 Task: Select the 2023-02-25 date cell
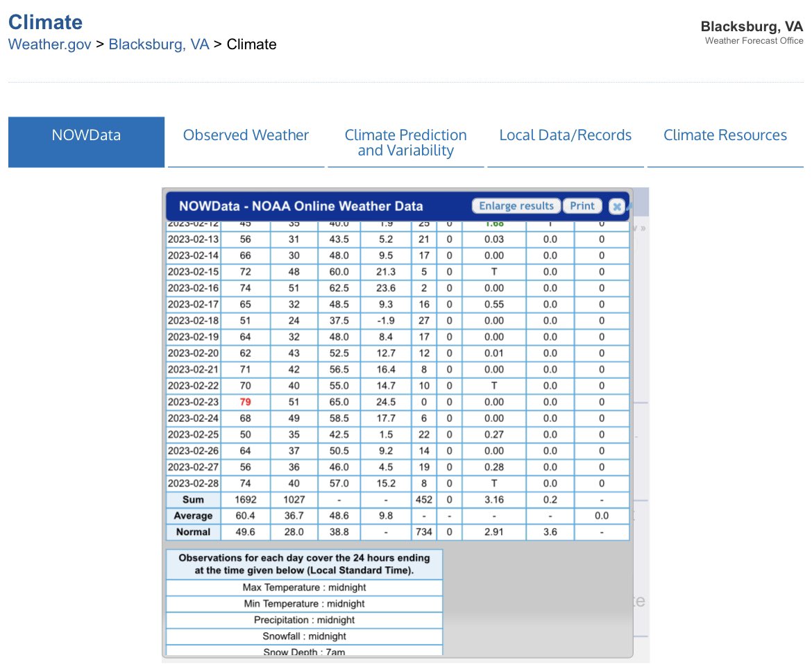(x=193, y=434)
